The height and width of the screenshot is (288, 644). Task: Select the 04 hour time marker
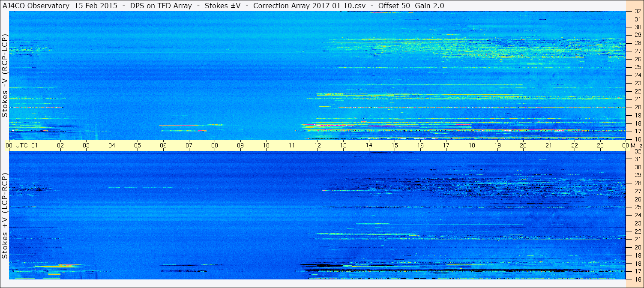point(112,145)
